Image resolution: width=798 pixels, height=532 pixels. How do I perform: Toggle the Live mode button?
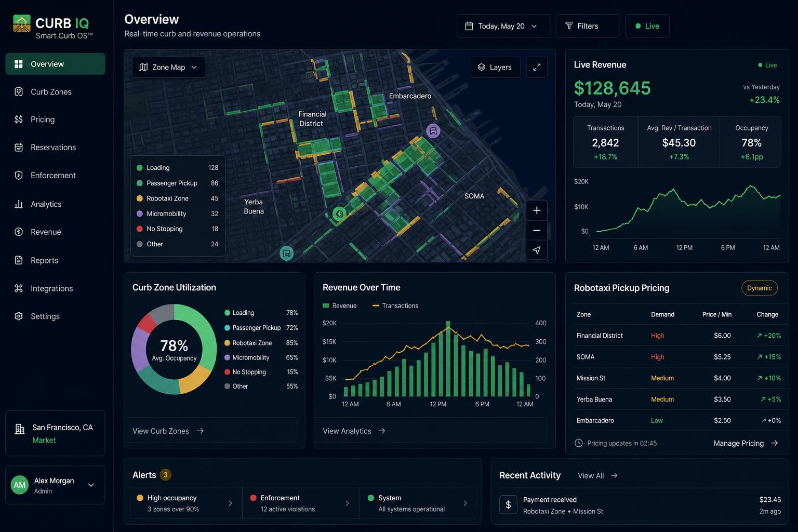647,26
